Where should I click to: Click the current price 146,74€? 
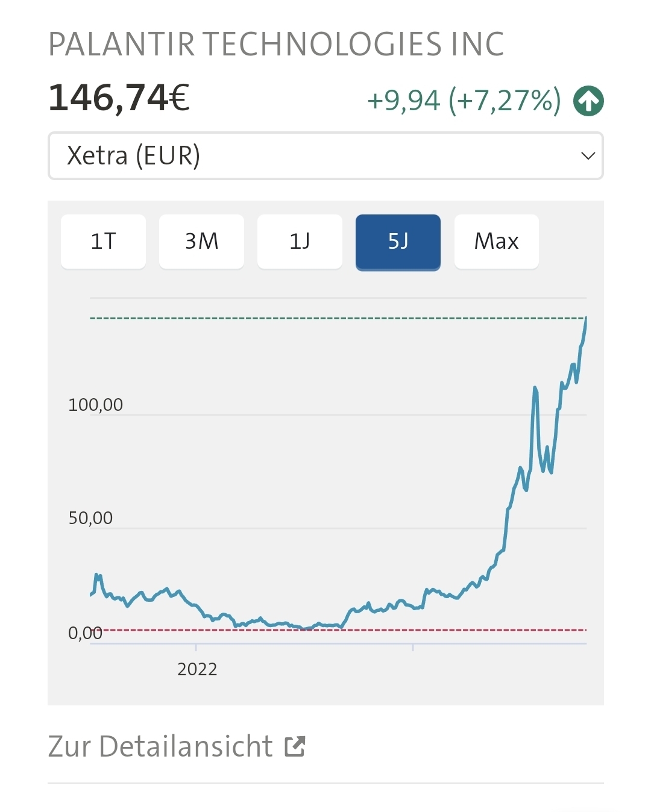pos(119,98)
